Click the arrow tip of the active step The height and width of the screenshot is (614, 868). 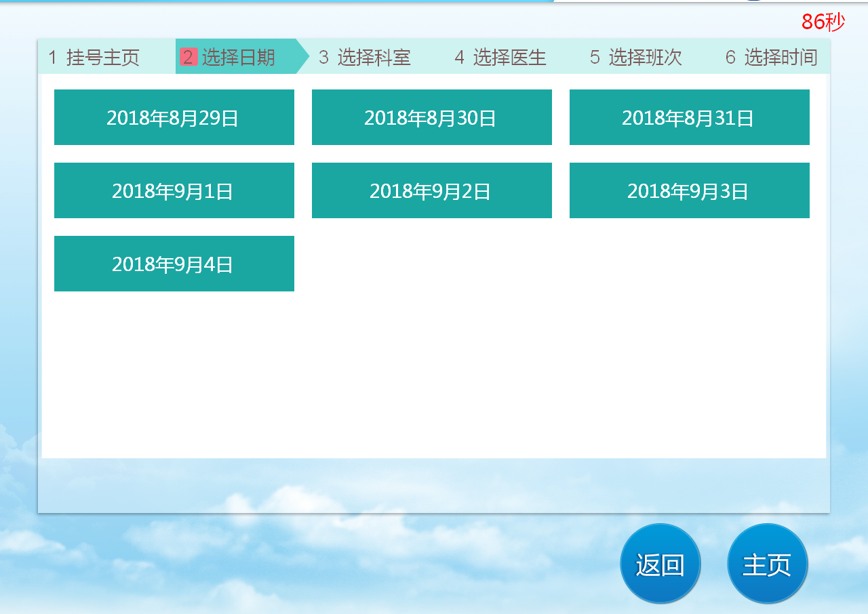302,57
